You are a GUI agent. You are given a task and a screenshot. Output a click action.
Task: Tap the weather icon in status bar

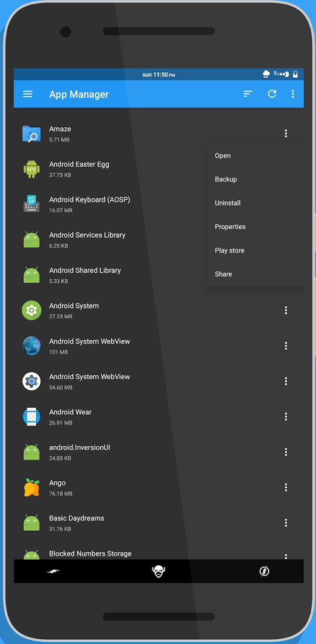click(267, 74)
